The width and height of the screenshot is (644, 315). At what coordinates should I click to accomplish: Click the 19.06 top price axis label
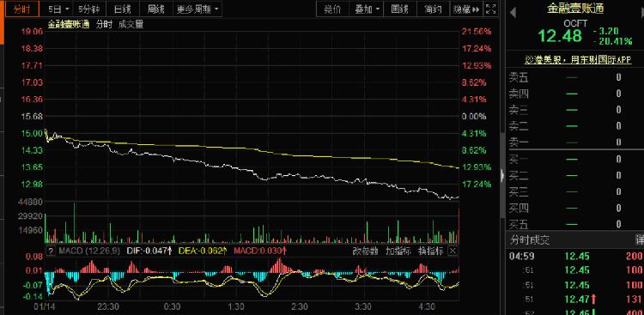pyautogui.click(x=32, y=31)
